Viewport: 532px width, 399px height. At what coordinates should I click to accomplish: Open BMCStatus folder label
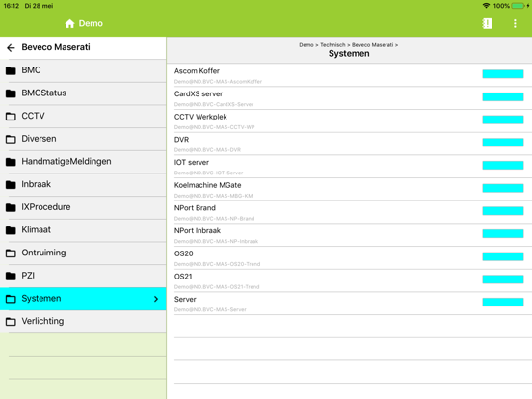click(44, 93)
